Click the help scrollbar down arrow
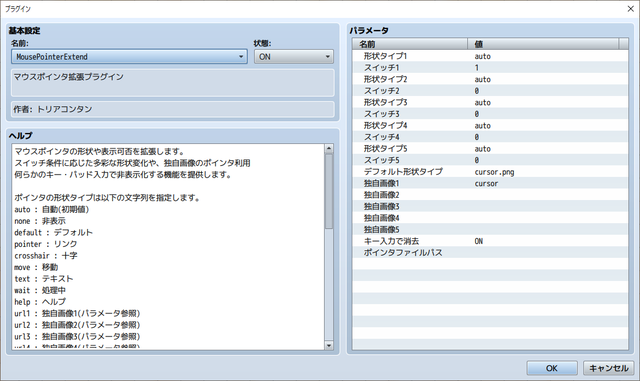 click(329, 345)
